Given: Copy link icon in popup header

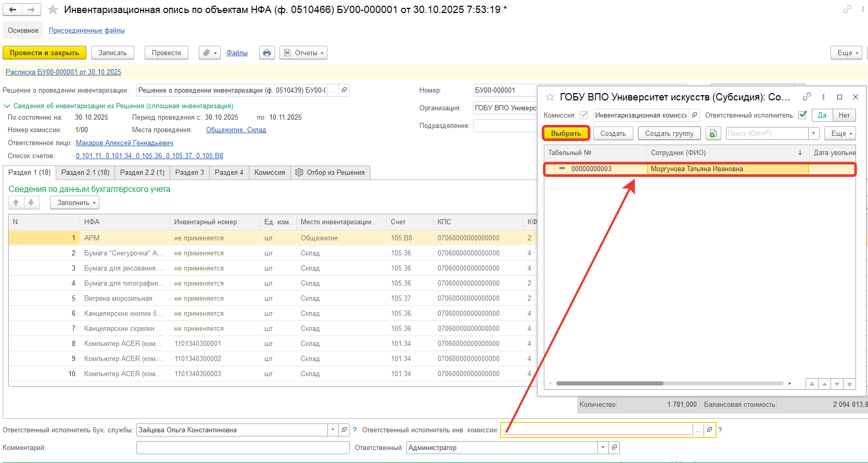Looking at the screenshot, I should (807, 97).
